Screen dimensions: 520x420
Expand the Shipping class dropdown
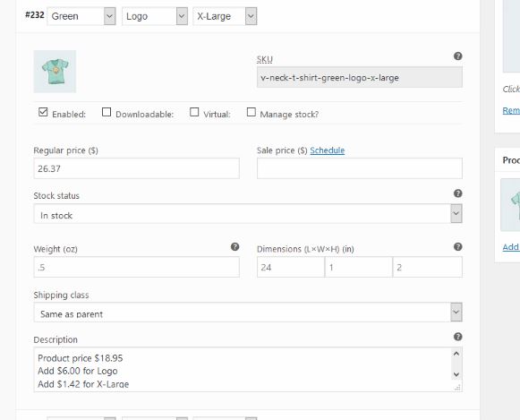click(x=248, y=313)
